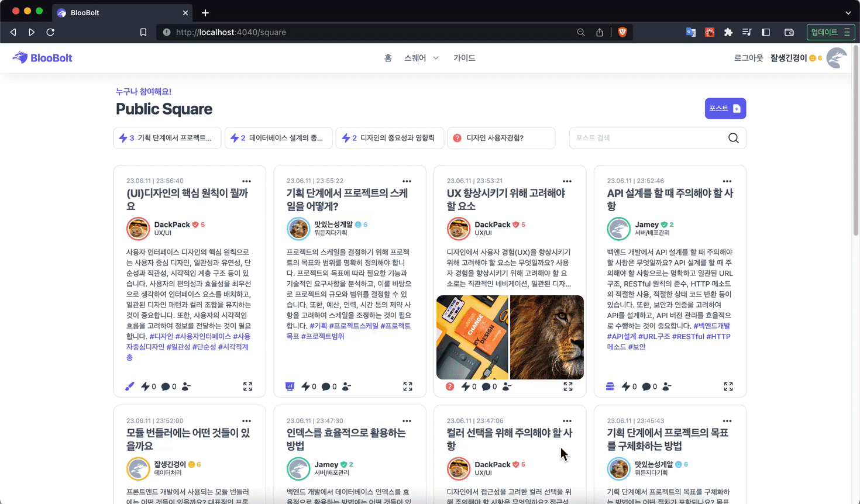
Task: Open the Brave wallet icon
Action: point(789,32)
